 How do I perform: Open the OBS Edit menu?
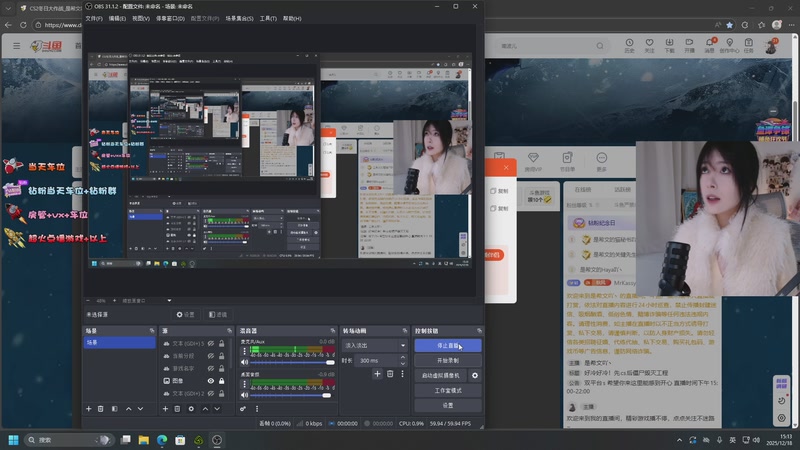(117, 18)
